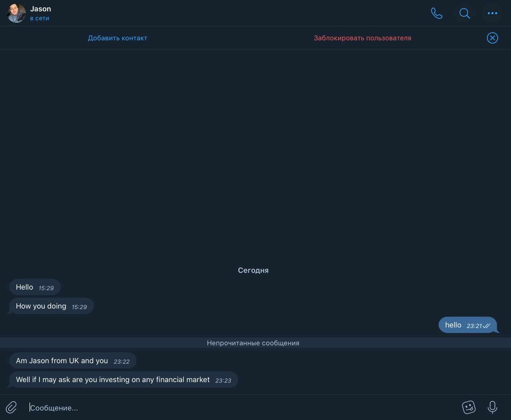The height and width of the screenshot is (420, 511).
Task: Click the "Am Jason from UK and you" message
Action: tap(73, 361)
